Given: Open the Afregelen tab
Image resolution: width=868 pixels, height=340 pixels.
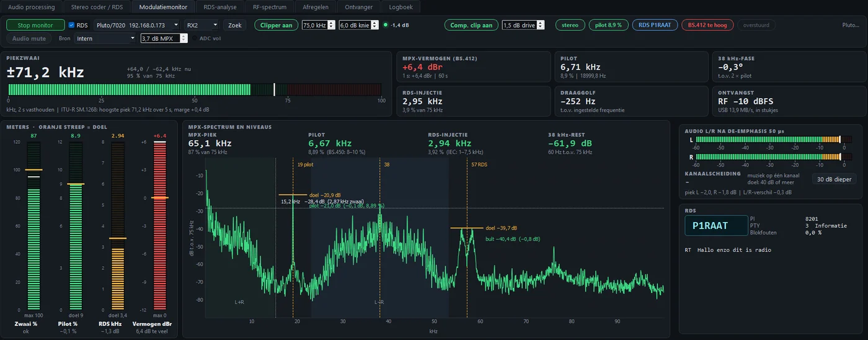Looking at the screenshot, I should pyautogui.click(x=316, y=7).
